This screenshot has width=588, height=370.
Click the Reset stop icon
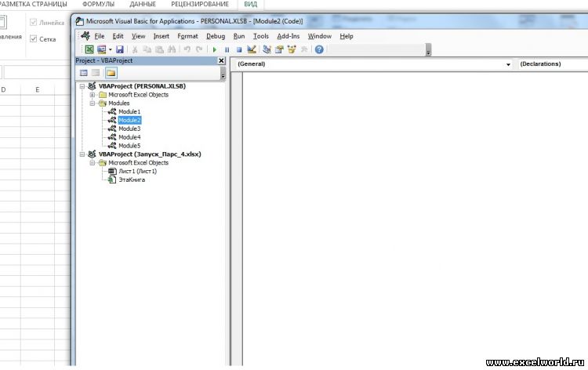point(239,49)
